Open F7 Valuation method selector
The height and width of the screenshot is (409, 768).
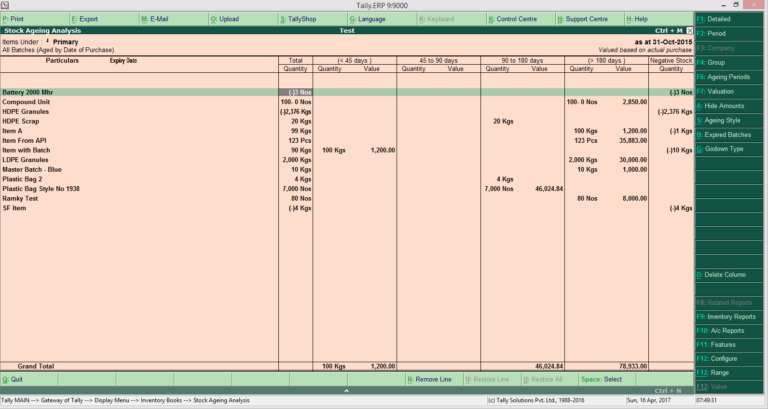[730, 90]
